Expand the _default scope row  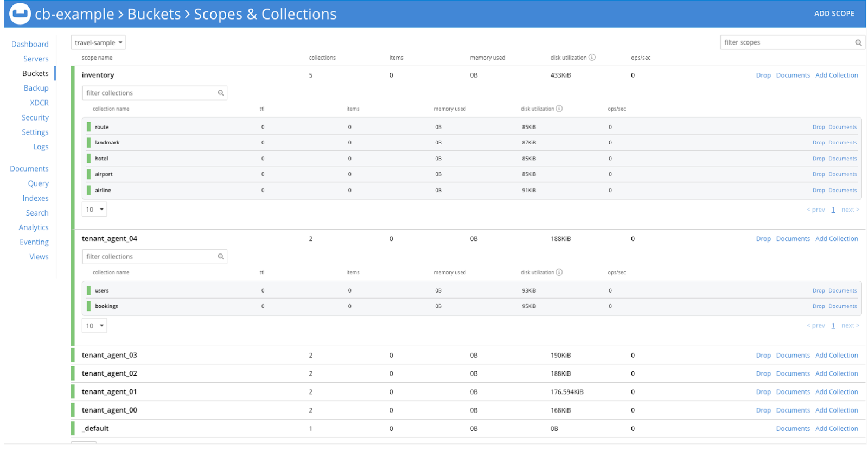coord(95,429)
